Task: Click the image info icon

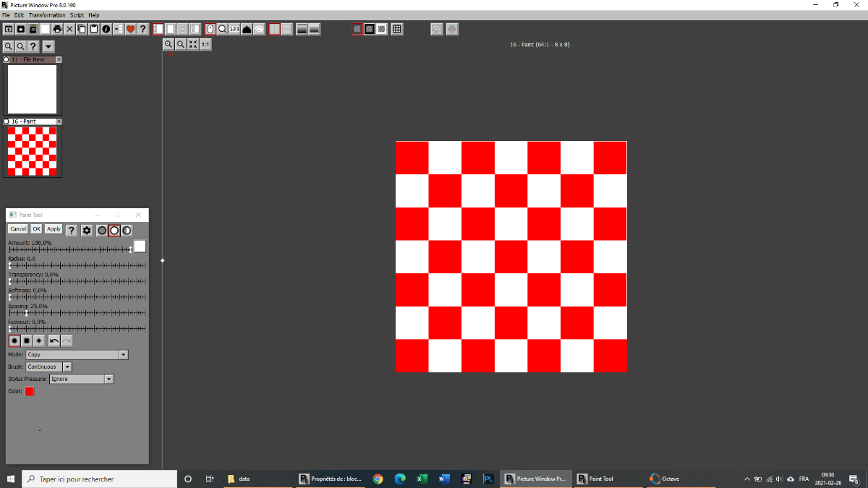Action: pyautogui.click(x=106, y=29)
